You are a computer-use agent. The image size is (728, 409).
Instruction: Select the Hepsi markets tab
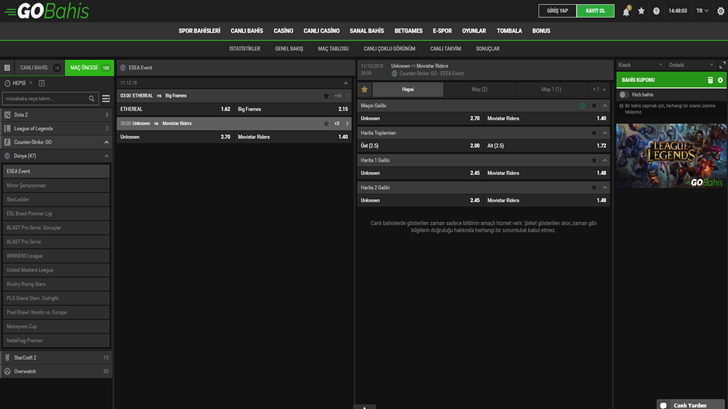click(408, 89)
